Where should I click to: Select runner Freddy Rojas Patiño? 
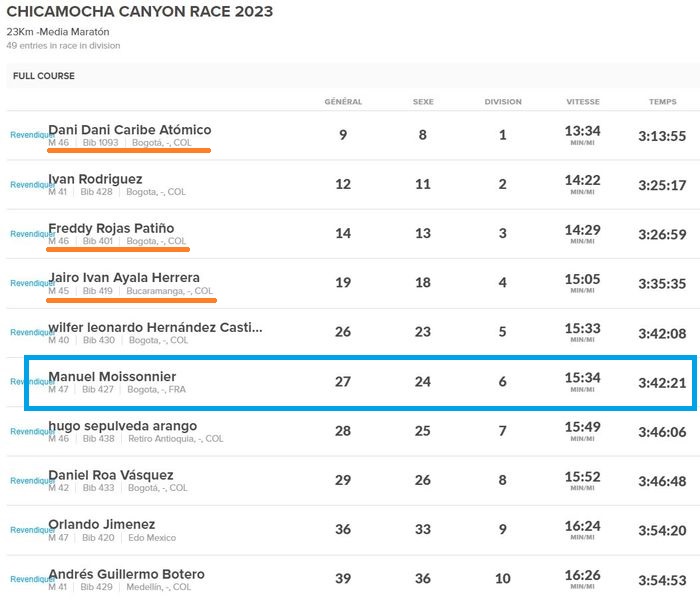(x=111, y=228)
